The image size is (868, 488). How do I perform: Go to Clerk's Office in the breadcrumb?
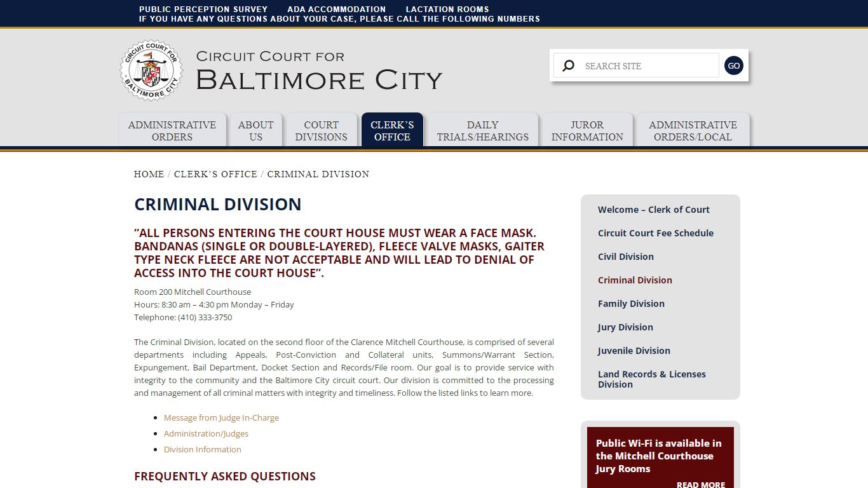click(215, 174)
